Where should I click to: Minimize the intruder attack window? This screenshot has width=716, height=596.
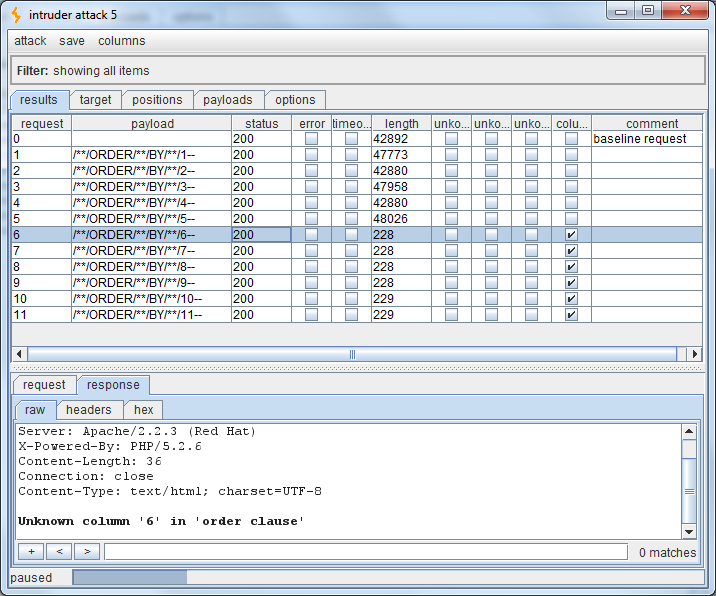pos(621,11)
